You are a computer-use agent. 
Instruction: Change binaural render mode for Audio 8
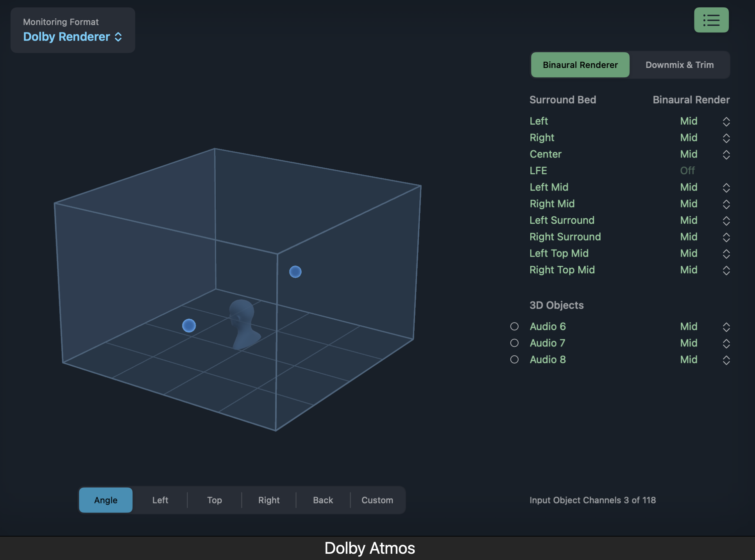(726, 360)
